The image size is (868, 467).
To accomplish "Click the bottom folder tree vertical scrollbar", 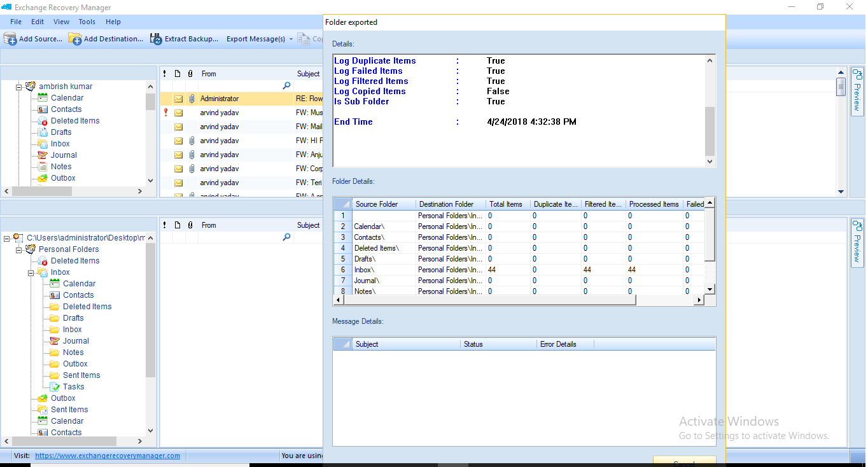I will click(151, 310).
